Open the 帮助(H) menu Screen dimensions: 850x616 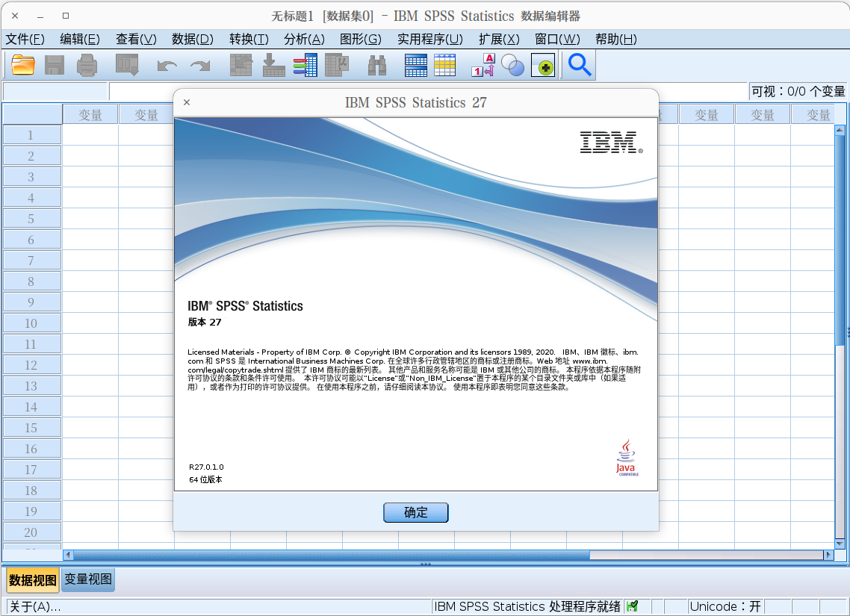pyautogui.click(x=615, y=39)
